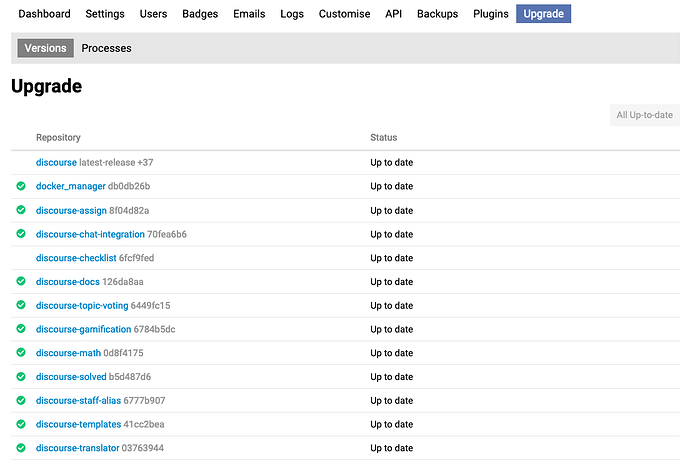Open the Backups tab

(x=437, y=14)
